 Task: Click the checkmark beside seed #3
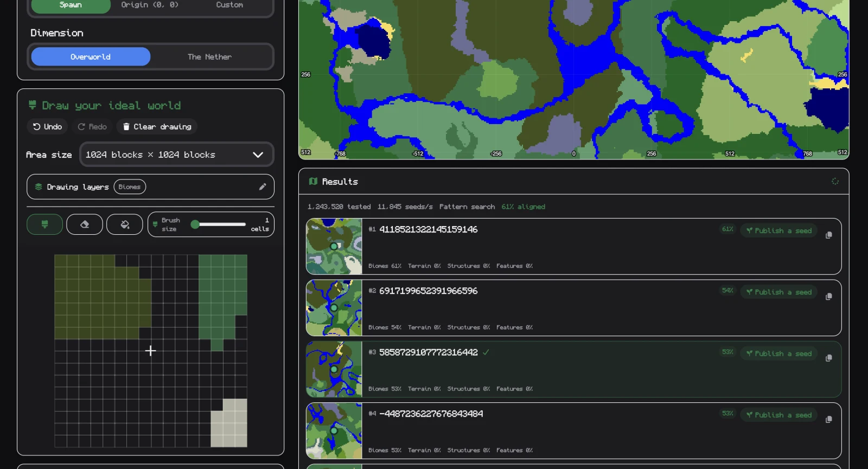pyautogui.click(x=486, y=352)
